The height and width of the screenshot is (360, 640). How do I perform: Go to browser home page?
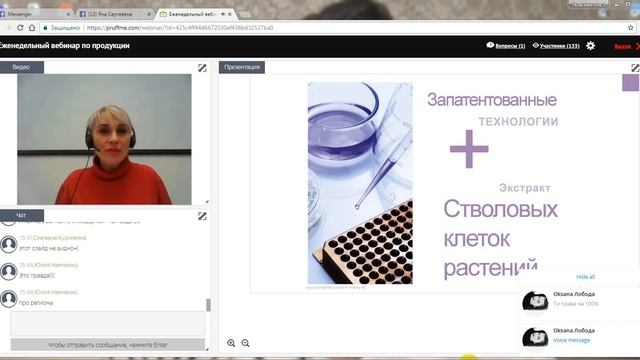click(x=32, y=28)
